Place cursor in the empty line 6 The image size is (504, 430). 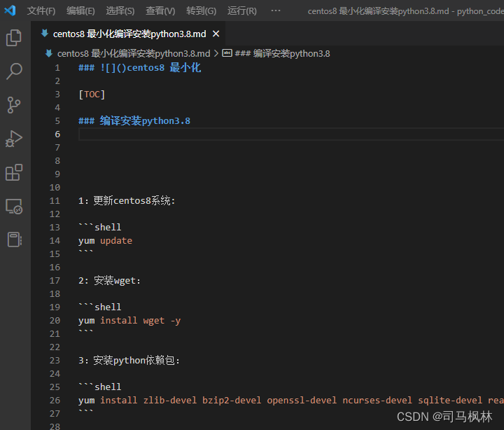coord(291,134)
